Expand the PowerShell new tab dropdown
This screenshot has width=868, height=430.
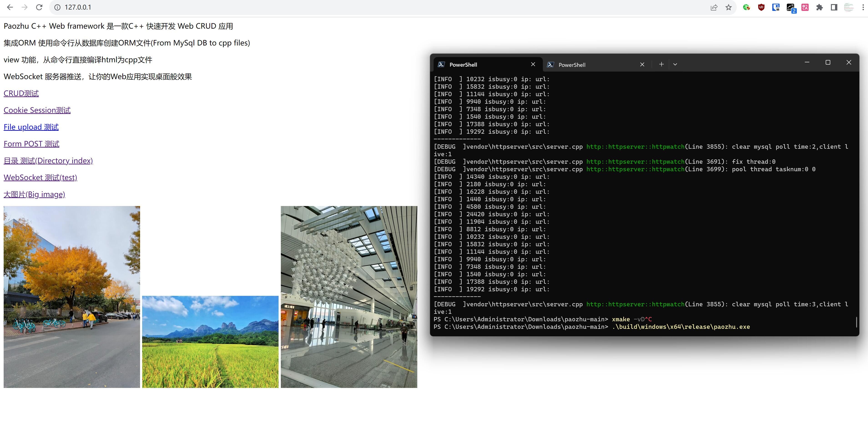(675, 64)
